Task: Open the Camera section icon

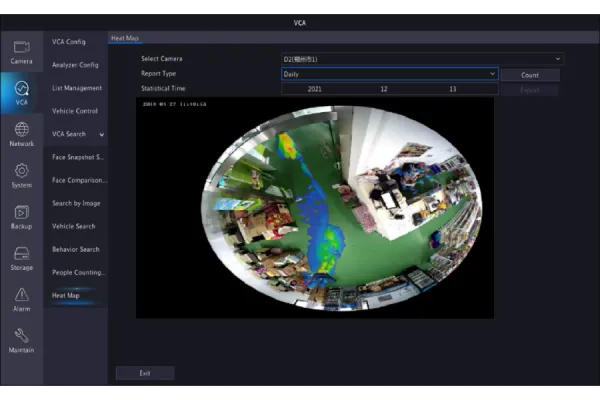Action: pos(21,51)
